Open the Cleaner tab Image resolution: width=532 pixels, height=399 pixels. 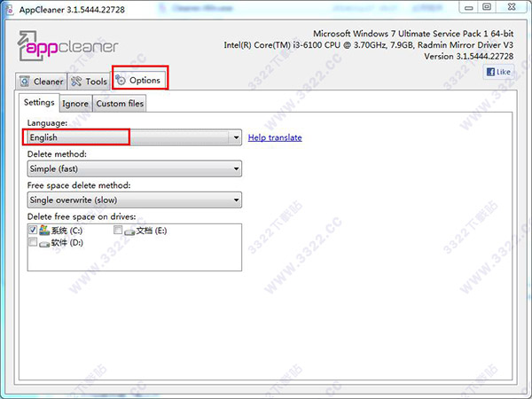pos(42,82)
